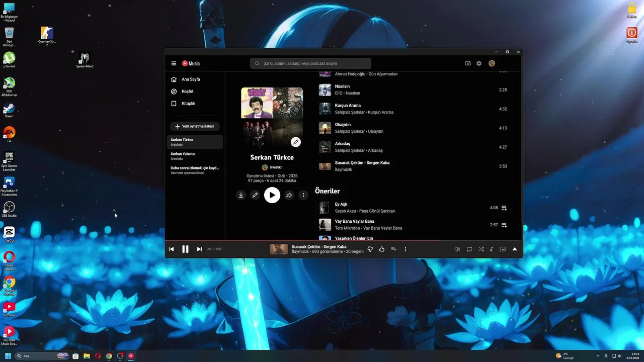Dislike the playing song
Image resolution: width=644 pixels, height=362 pixels.
[370, 249]
